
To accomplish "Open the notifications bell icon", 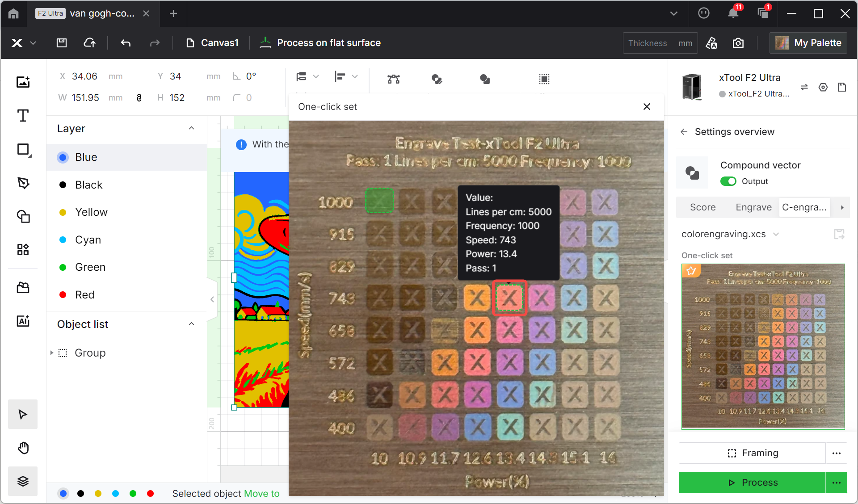I will point(733,13).
